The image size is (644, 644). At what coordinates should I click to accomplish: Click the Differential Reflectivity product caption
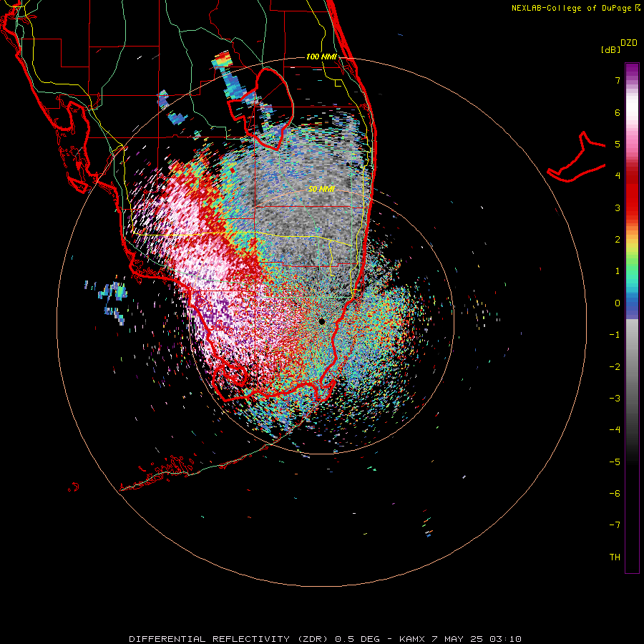point(325,639)
